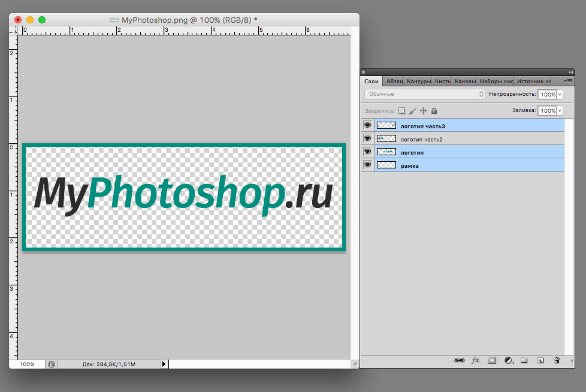Hide the логотип часть3 layer
Image resolution: width=586 pixels, height=392 pixels.
point(367,125)
